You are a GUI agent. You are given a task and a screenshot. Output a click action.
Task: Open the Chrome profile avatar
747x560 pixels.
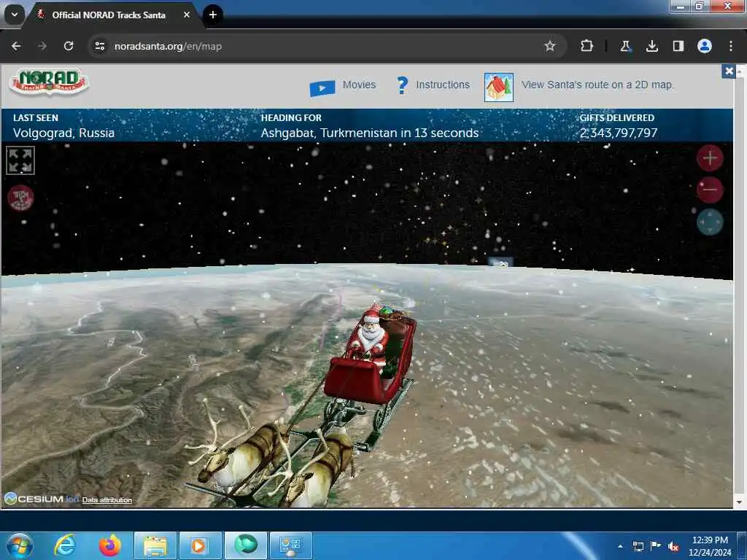705,46
